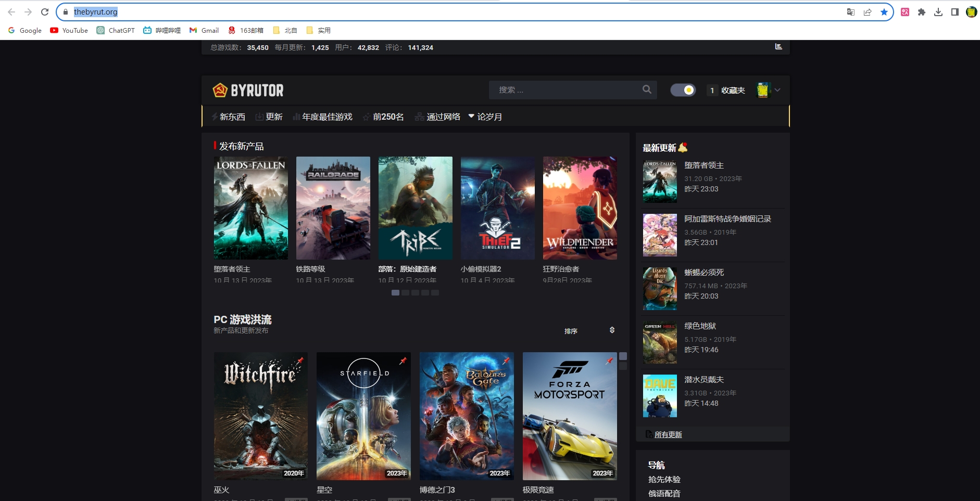
Task: Open the Wildmender cover
Action: pyautogui.click(x=580, y=208)
